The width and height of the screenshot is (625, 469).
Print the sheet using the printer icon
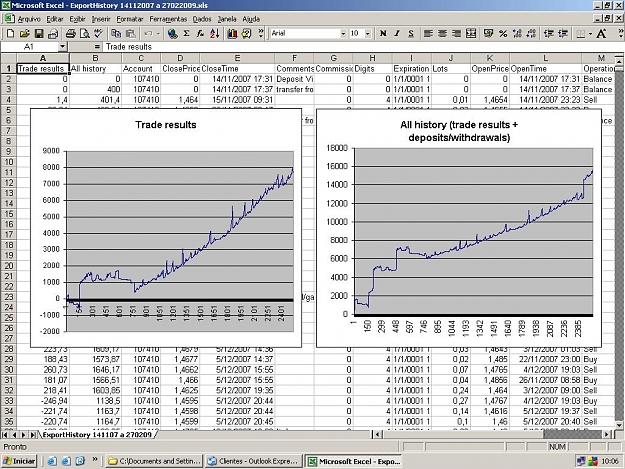tap(70, 33)
